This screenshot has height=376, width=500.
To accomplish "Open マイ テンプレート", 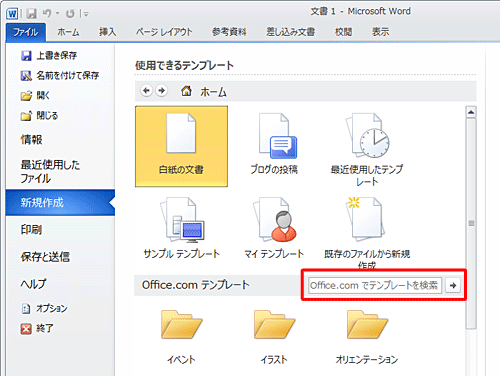I will [x=274, y=228].
